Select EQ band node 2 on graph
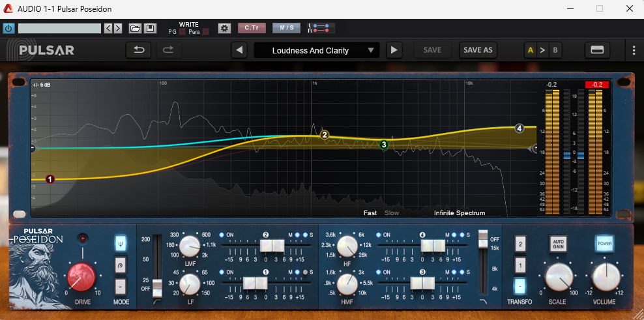644x320 pixels. coord(325,135)
